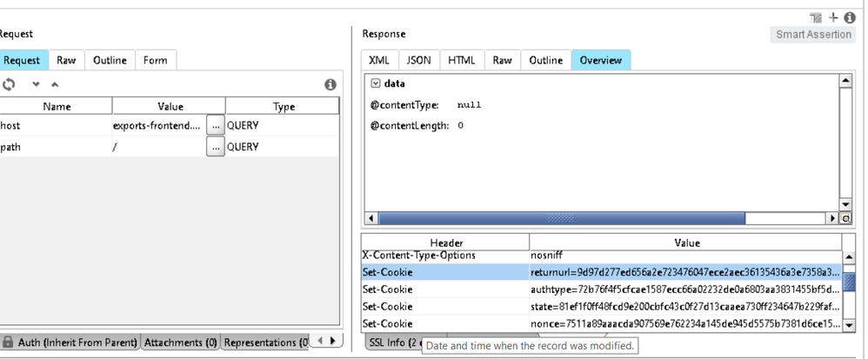868x359 pixels.
Task: Open the path value ellipsis editor
Action: [216, 147]
